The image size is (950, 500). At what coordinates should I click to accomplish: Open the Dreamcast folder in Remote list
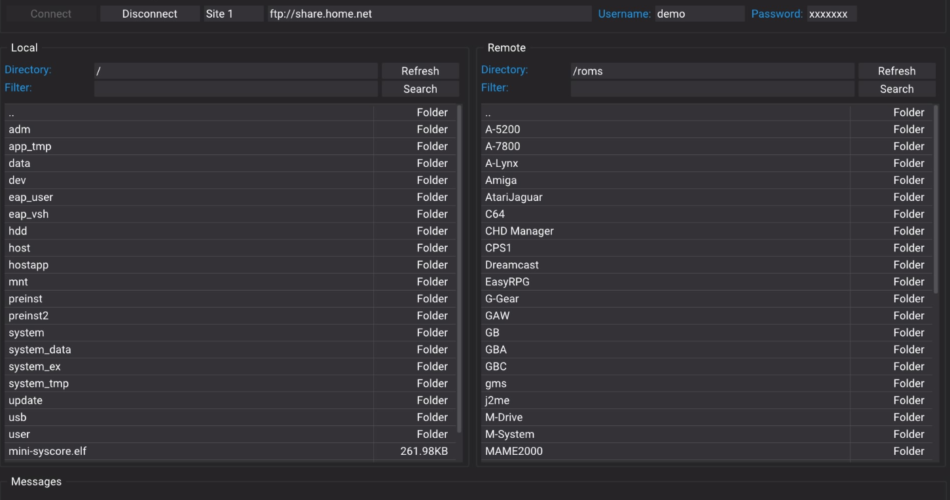point(511,265)
